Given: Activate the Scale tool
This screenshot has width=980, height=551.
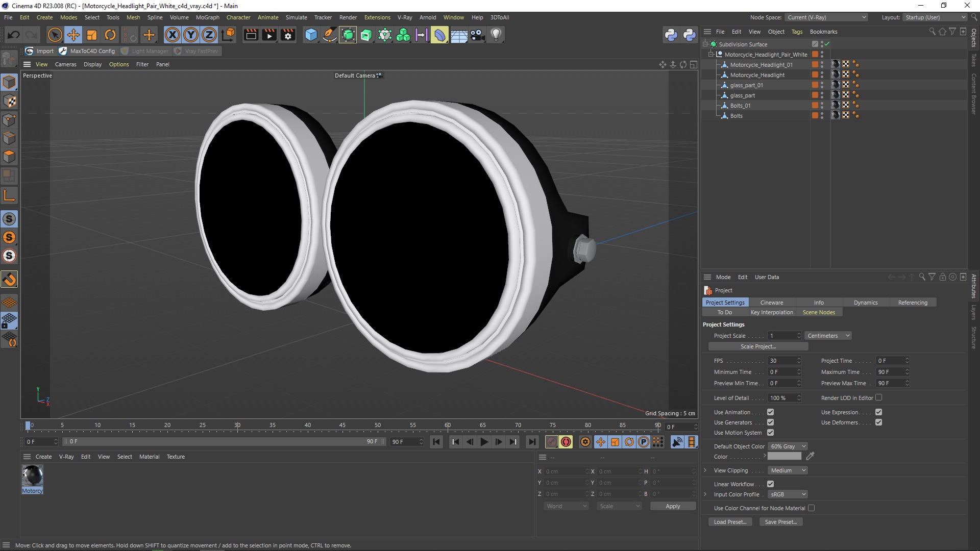Looking at the screenshot, I should (92, 35).
